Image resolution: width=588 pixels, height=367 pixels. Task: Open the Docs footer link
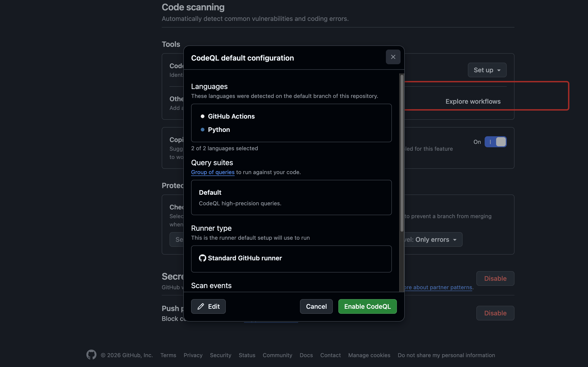click(306, 355)
